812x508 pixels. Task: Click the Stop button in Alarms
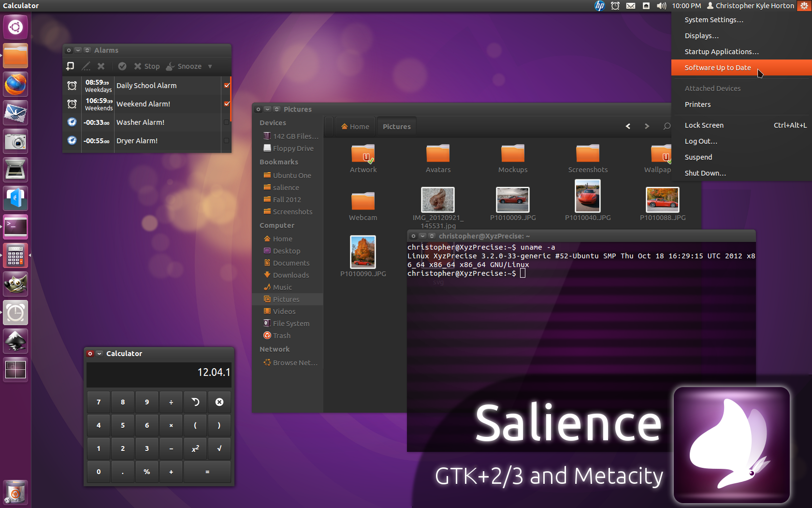tap(147, 66)
